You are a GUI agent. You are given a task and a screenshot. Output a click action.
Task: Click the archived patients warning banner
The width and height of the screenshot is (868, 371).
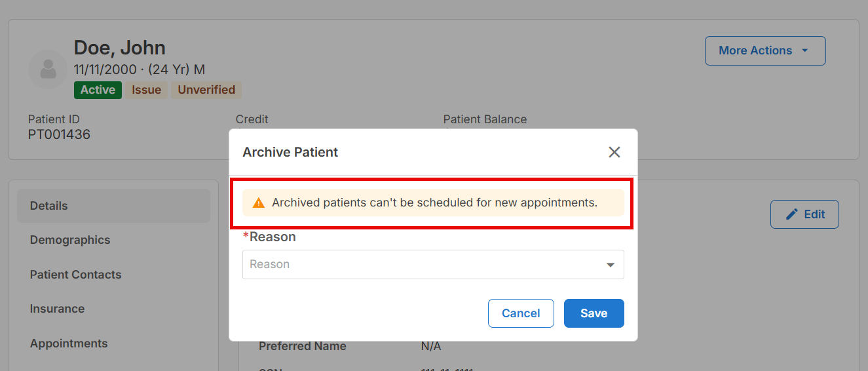pos(433,203)
